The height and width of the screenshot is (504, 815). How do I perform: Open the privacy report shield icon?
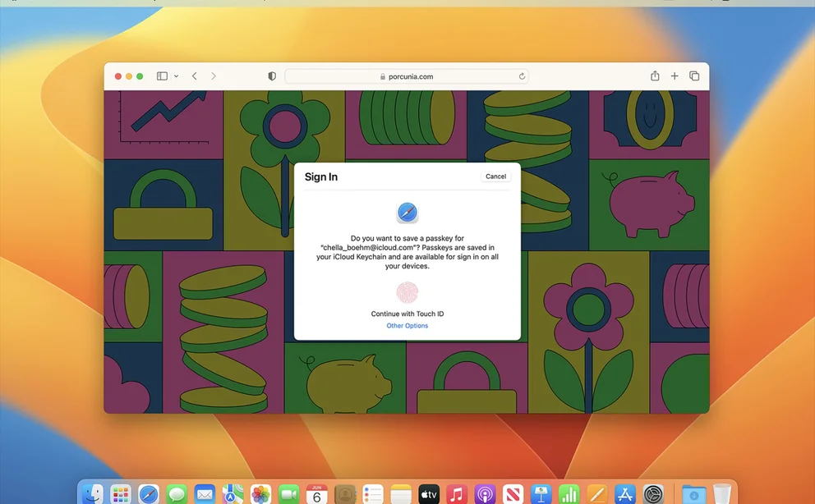272,76
